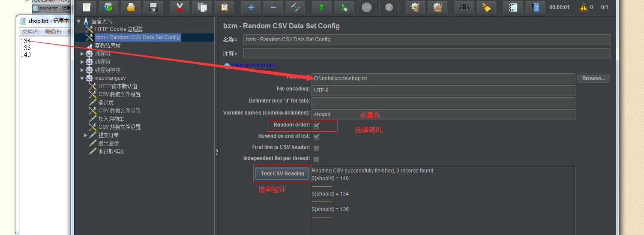The height and width of the screenshot is (235, 644).
Task: Click the gear icon beside xiaoqiangcsv
Action: (x=89, y=78)
